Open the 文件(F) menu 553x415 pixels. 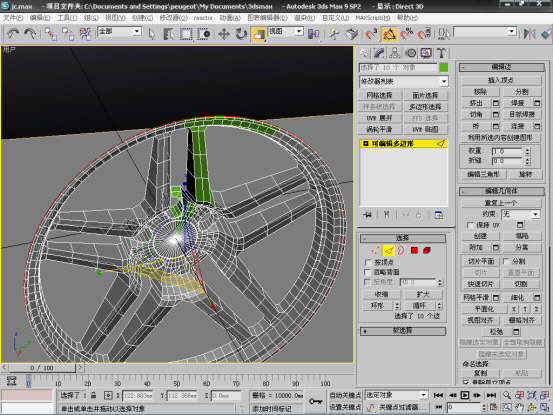(13, 18)
